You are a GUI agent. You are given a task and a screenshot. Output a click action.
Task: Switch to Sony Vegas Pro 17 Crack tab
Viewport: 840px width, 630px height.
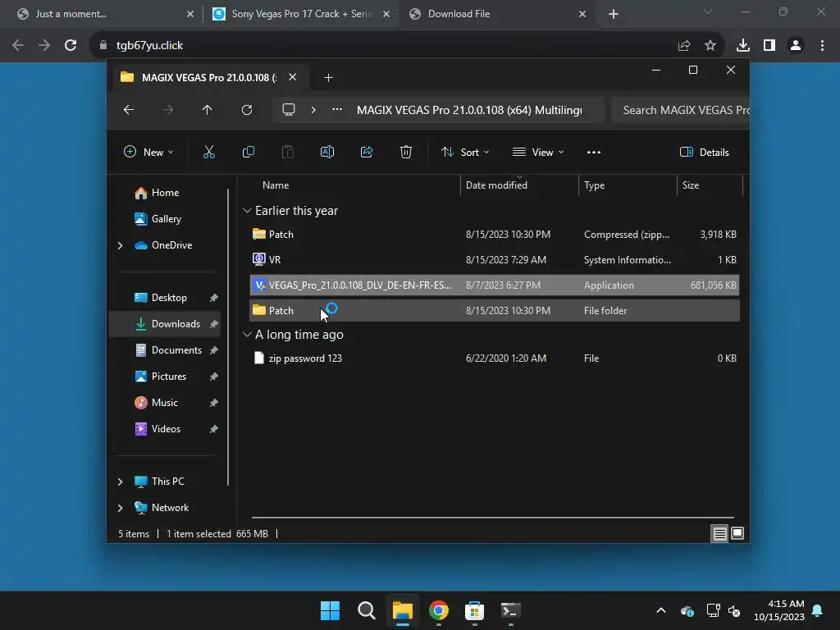pos(300,14)
